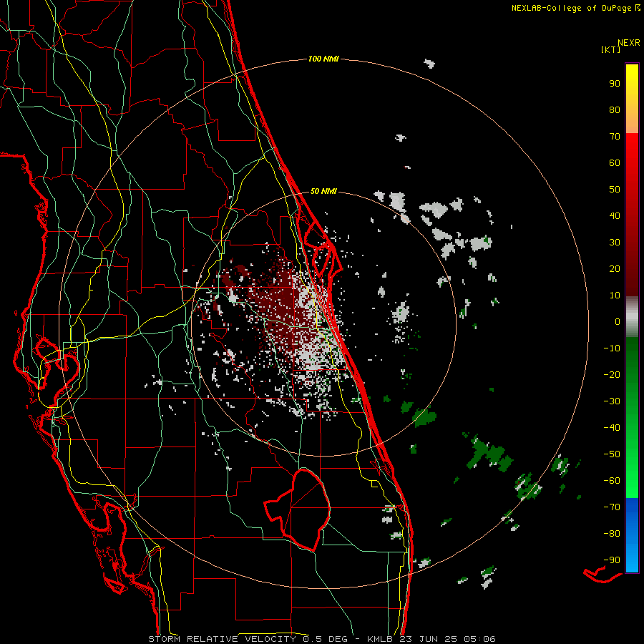Select the positive 30 scale value

615,243
